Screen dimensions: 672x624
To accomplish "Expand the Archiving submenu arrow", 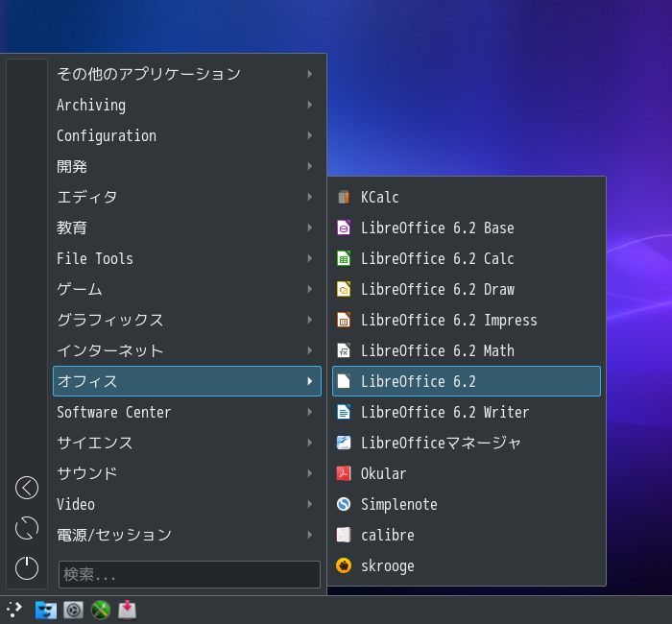I will 310,105.
